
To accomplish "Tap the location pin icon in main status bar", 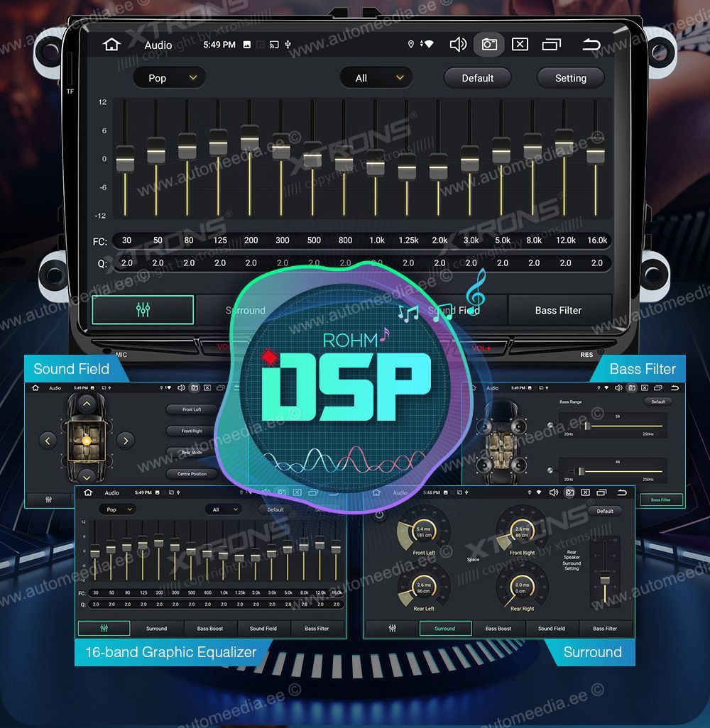I will 411,44.
